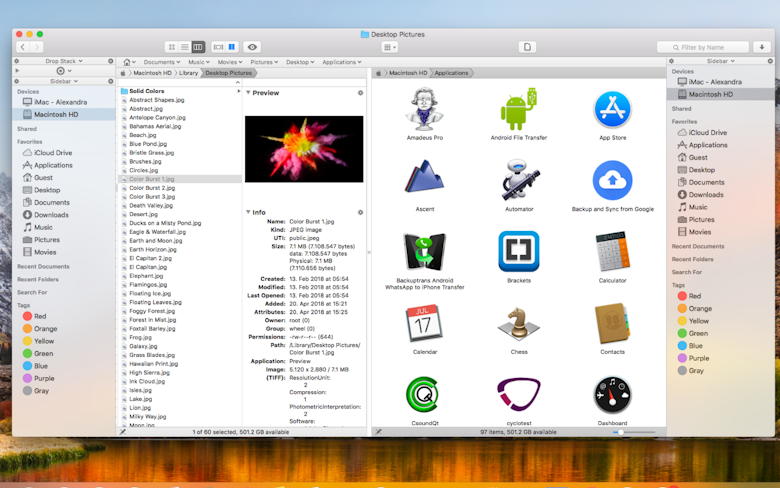Image resolution: width=780 pixels, height=488 pixels.
Task: Click Applications segment in right path bar
Action: point(451,73)
